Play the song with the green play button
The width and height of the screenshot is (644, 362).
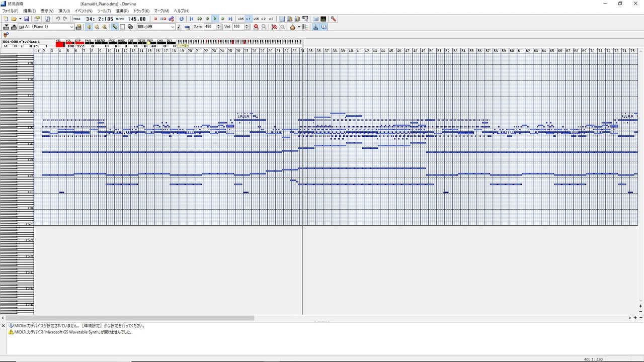[215, 19]
